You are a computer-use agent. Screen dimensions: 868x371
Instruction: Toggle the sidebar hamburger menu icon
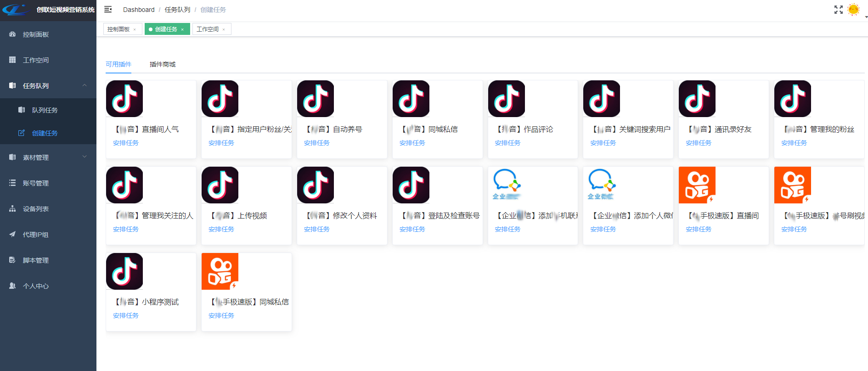coord(108,9)
